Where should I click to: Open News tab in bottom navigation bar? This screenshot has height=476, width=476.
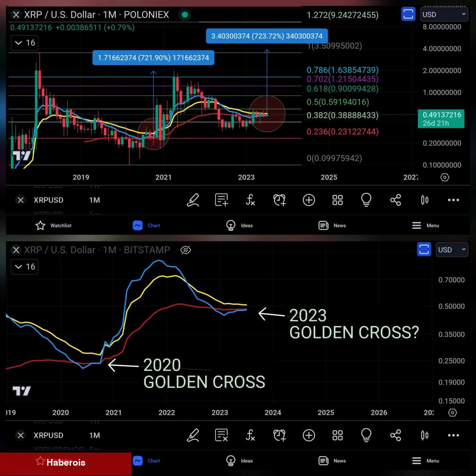[x=332, y=461]
